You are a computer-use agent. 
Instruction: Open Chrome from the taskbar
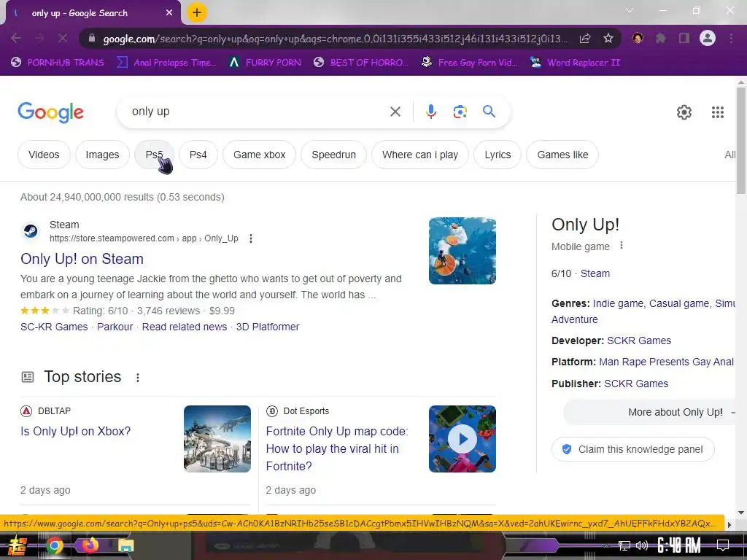click(x=54, y=545)
